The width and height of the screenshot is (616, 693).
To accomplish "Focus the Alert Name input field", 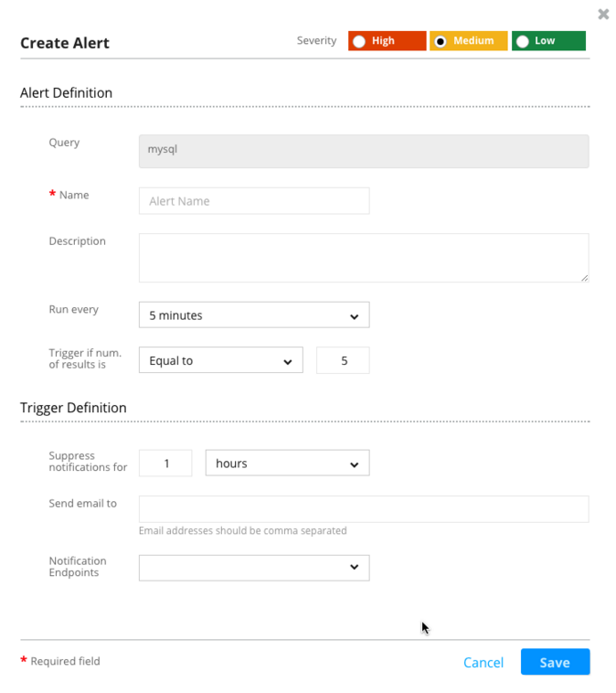I will (x=254, y=201).
